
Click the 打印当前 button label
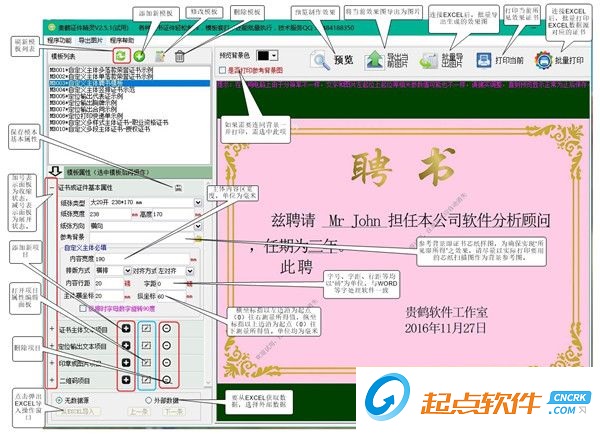click(x=509, y=60)
